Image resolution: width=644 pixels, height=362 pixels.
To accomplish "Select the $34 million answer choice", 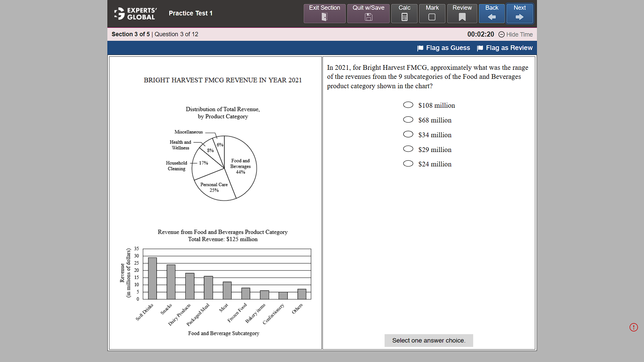I will [x=408, y=134].
